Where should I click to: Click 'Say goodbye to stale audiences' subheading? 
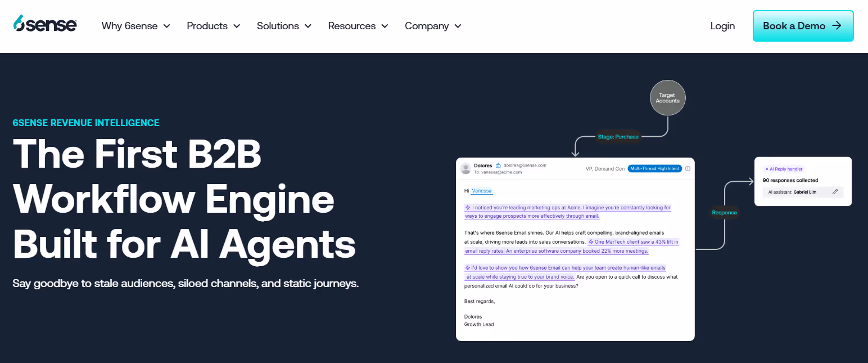pyautogui.click(x=186, y=283)
